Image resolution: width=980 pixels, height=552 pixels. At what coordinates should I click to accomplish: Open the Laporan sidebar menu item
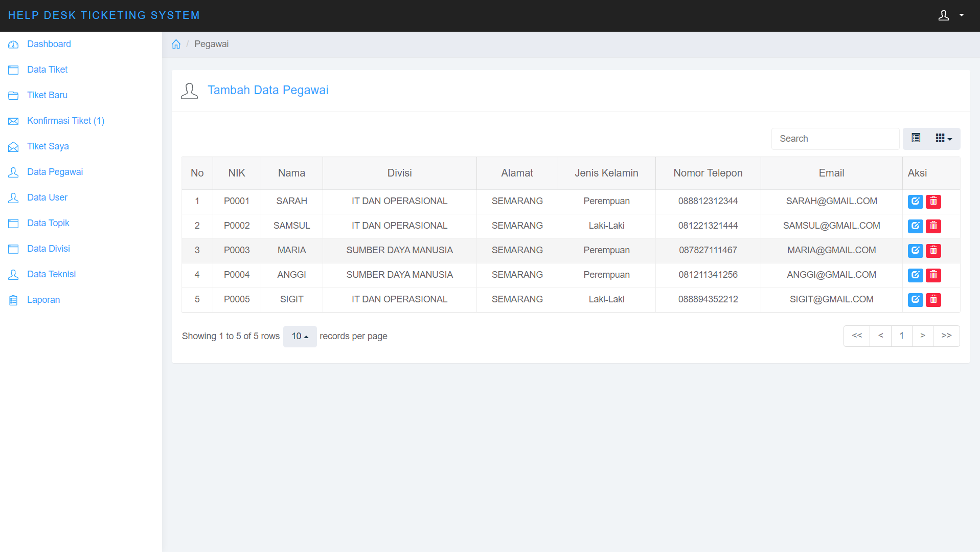click(43, 300)
